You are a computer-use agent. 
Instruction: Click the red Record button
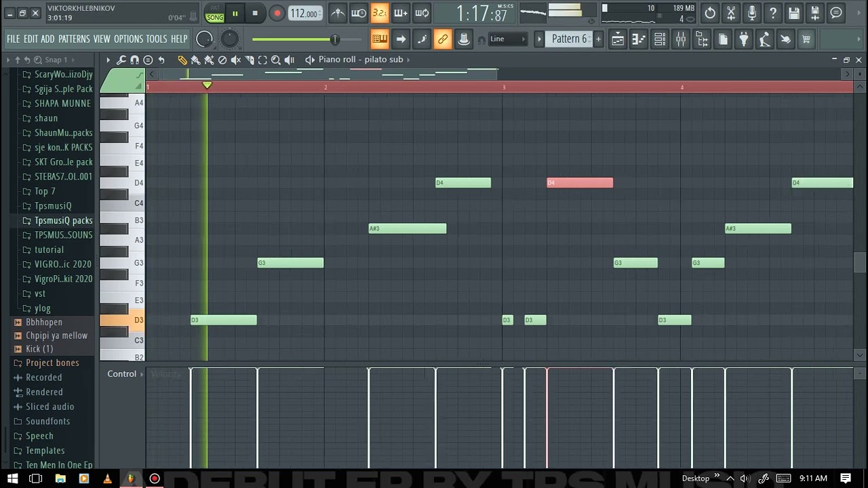(277, 13)
